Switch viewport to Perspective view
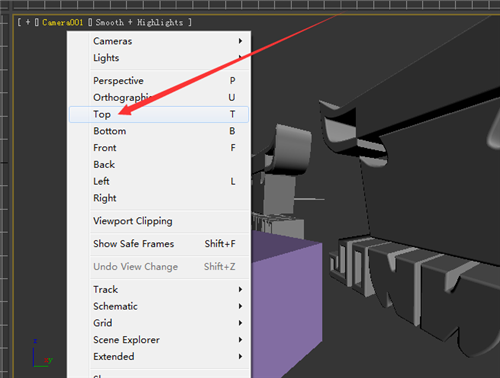 pyautogui.click(x=159, y=81)
